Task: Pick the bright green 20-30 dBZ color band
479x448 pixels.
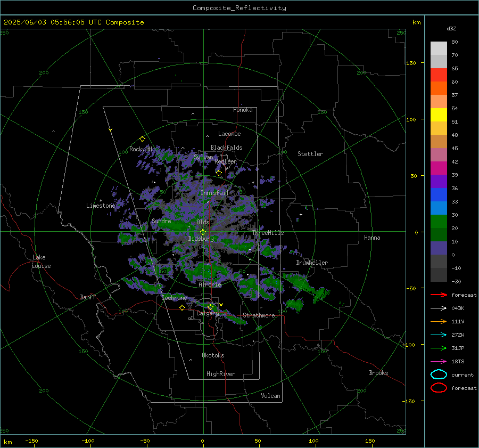Action: [x=439, y=221]
